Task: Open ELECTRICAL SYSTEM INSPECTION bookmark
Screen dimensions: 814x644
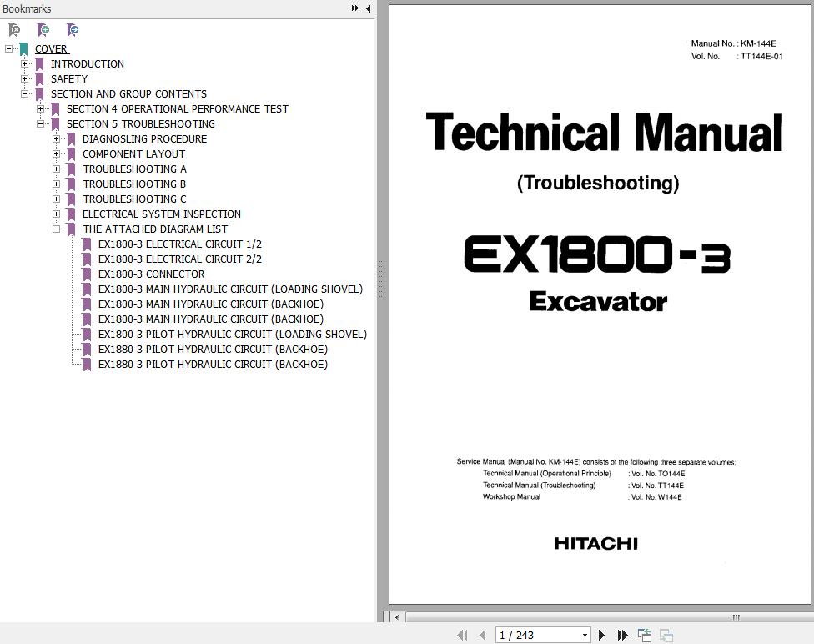Action: click(162, 214)
